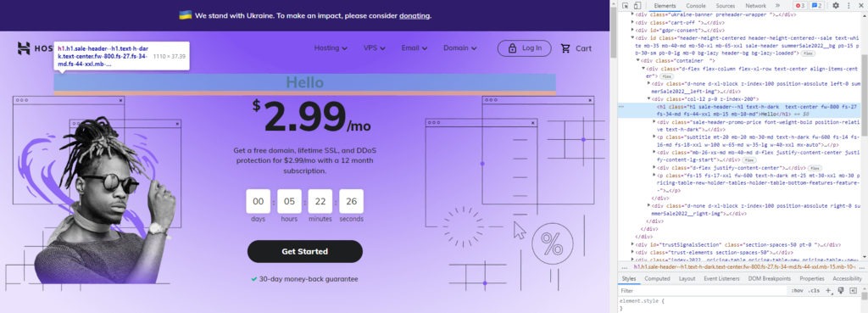Toggle the device toolbar icon
Viewport: 868px width, 313px height.
637,6
